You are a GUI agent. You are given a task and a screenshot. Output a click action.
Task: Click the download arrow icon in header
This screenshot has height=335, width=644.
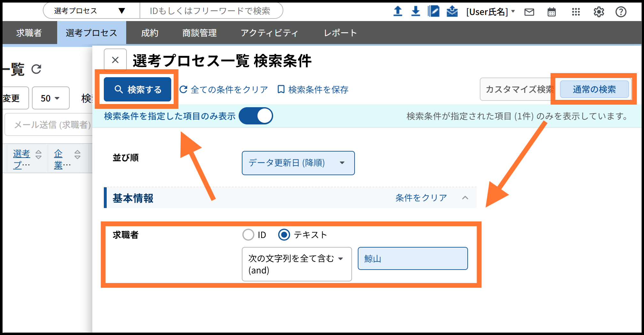pyautogui.click(x=415, y=11)
